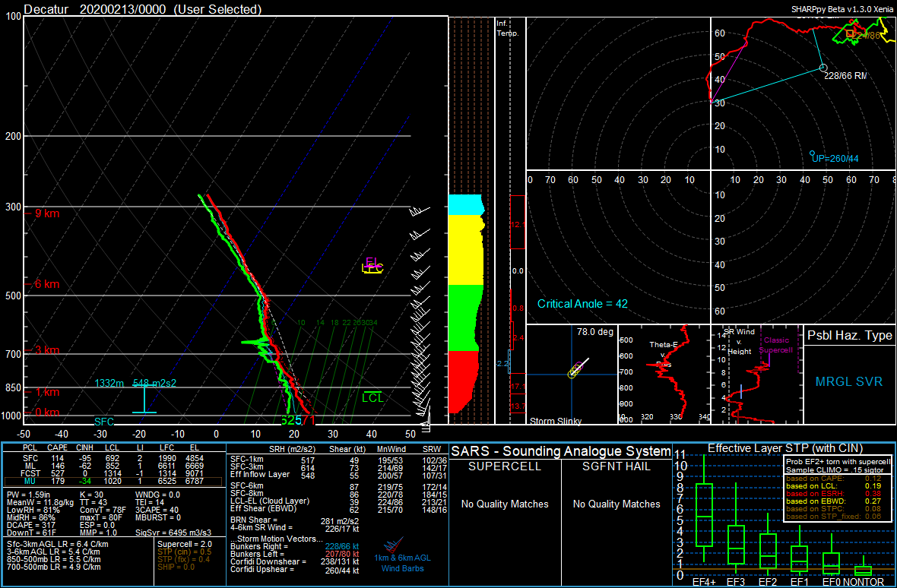Click the EF3 box plot label
Viewport: 897px width, 588px height.
click(x=735, y=582)
